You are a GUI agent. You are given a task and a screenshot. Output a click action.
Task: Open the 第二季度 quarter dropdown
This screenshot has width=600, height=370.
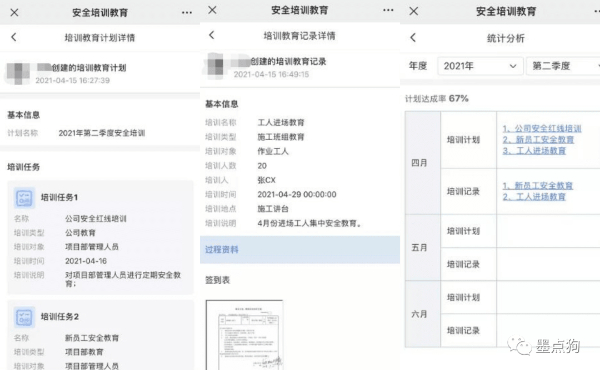563,66
